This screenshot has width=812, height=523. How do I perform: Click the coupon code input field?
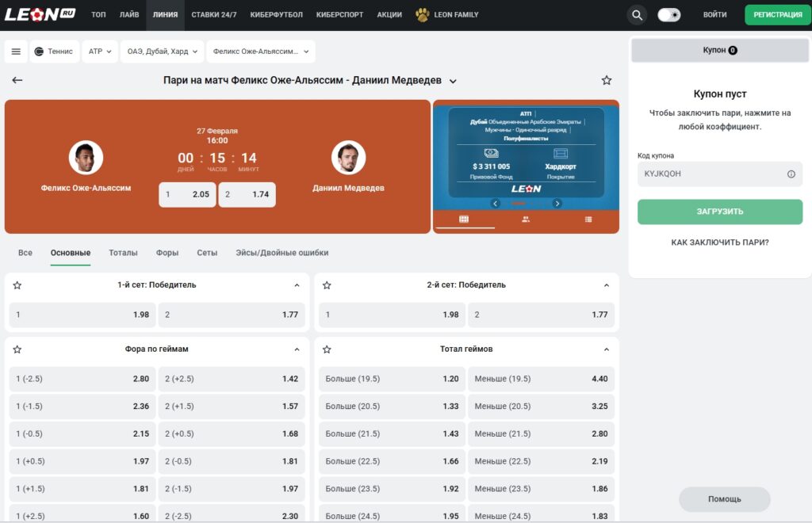pyautogui.click(x=710, y=174)
